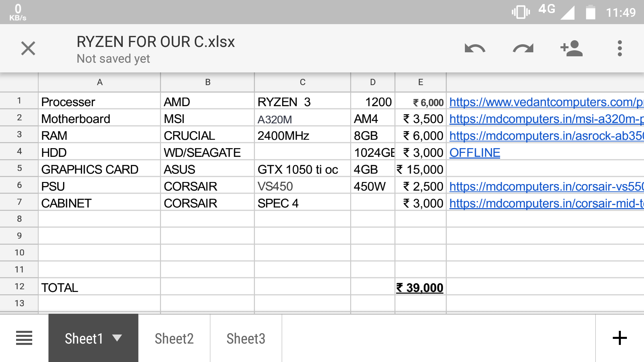Expand the Sheet1 tab dropdown arrow
644x362 pixels.
tap(117, 338)
